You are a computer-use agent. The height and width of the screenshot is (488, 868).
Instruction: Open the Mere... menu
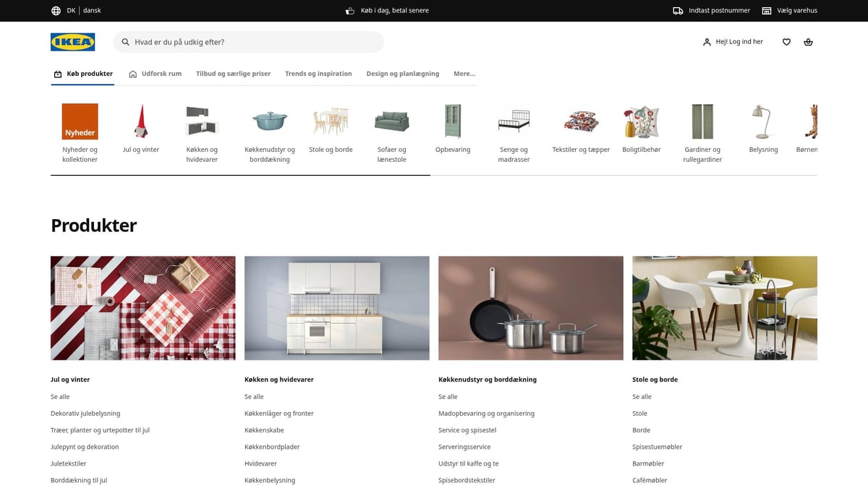(x=464, y=73)
